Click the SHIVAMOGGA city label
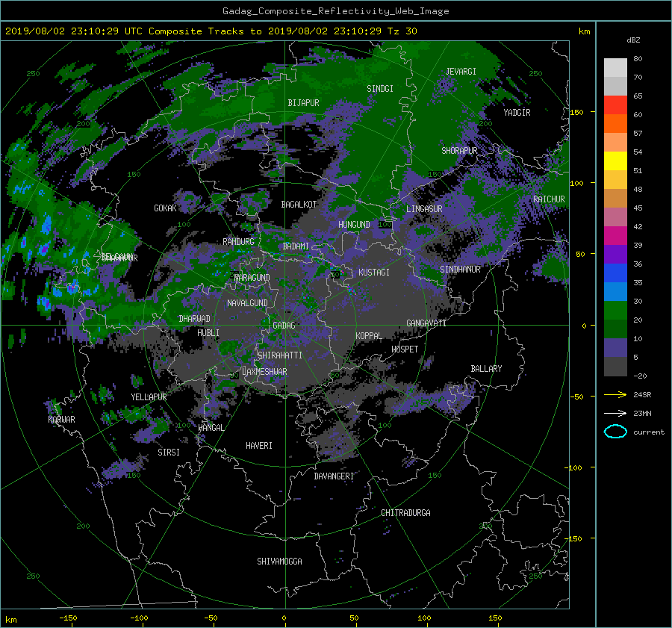Screen dimensions: 672x628 coord(279,562)
